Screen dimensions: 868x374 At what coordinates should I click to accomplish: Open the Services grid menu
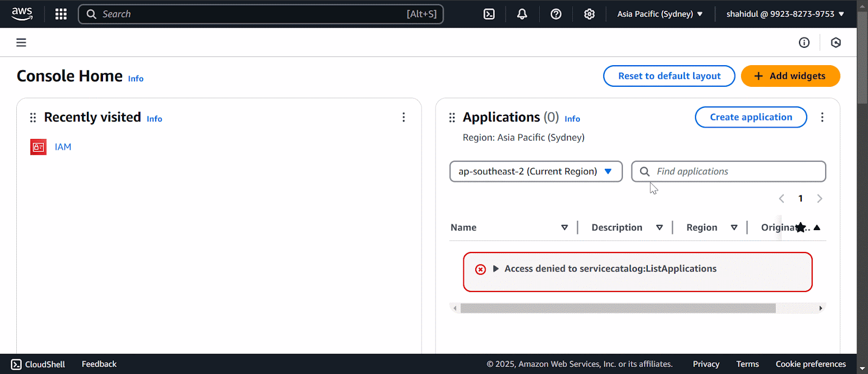click(61, 14)
